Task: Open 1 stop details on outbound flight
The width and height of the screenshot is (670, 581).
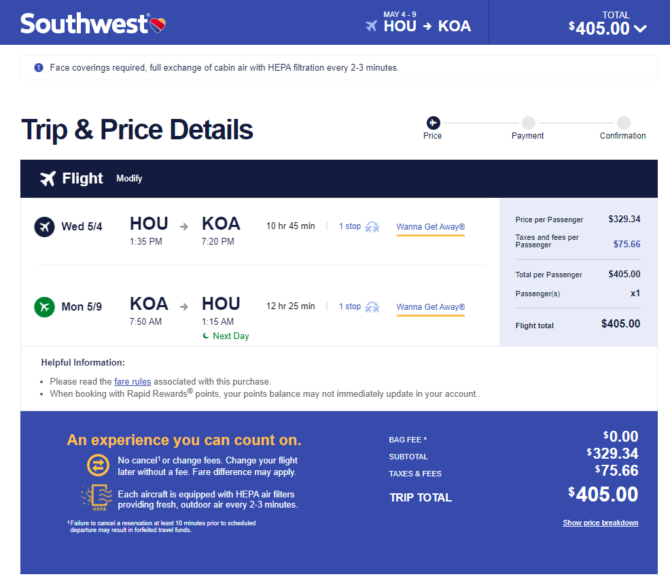Action: pos(350,226)
